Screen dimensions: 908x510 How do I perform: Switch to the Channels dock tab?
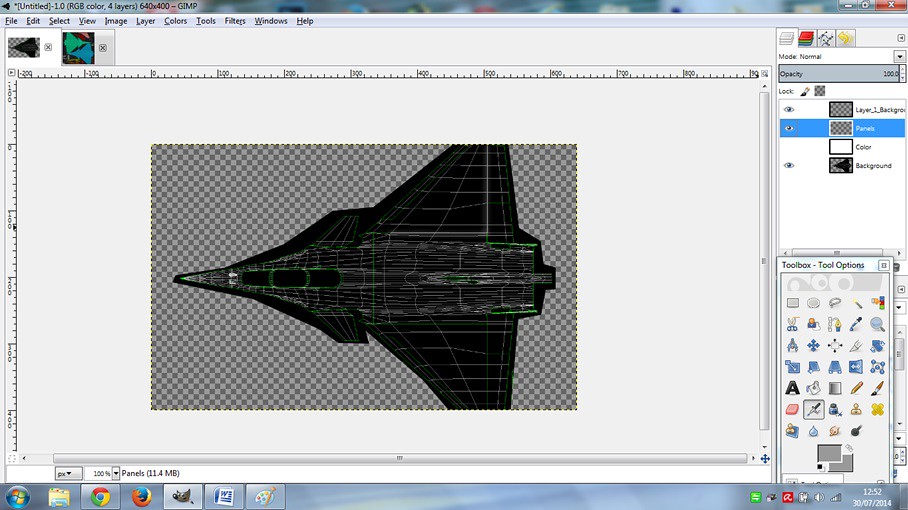tap(806, 38)
